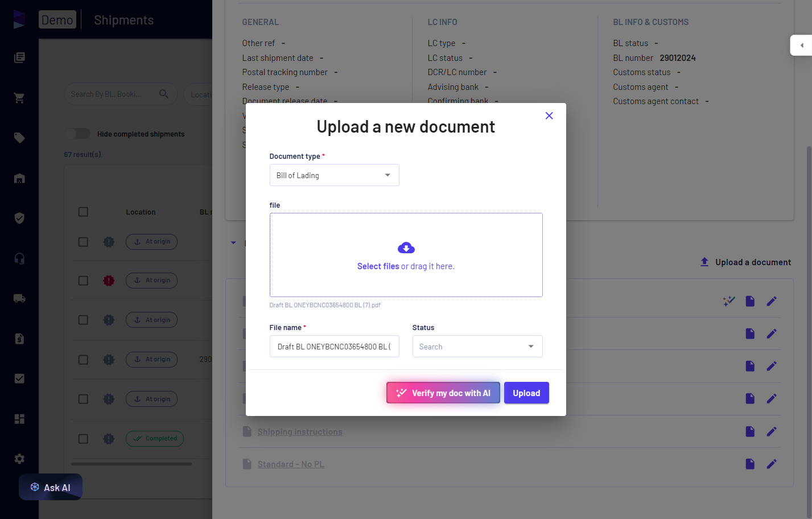
Task: Open the Document type dropdown
Action: pyautogui.click(x=335, y=175)
